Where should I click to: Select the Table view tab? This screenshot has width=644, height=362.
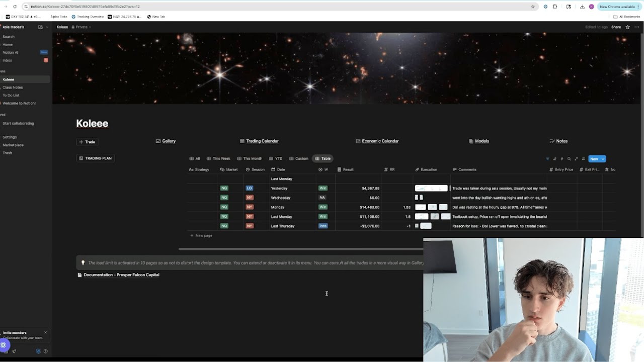(x=323, y=158)
